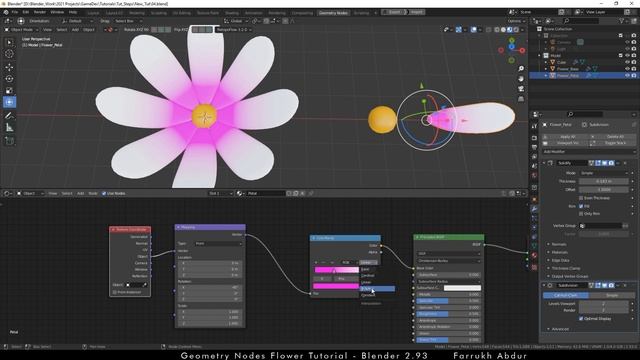Remove the Solidify modifier with X
The height and width of the screenshot is (360, 640).
pyautogui.click(x=625, y=163)
